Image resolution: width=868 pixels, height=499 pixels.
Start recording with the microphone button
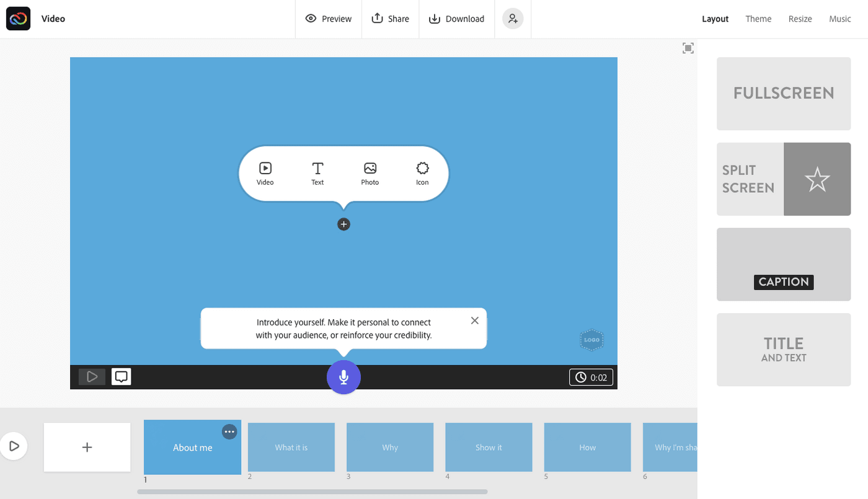343,377
